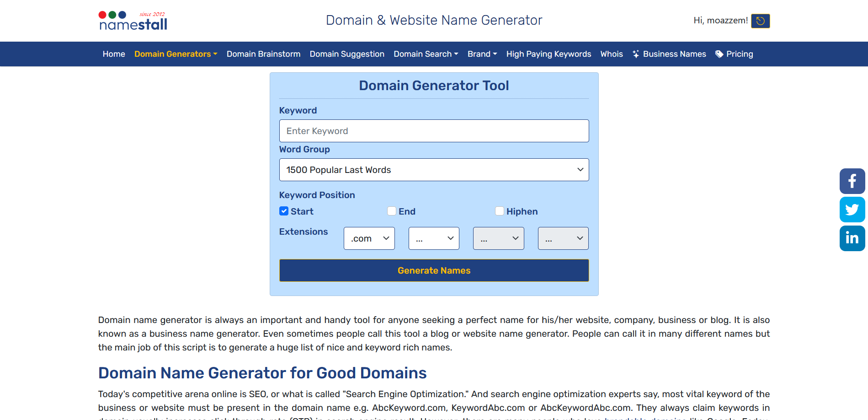Check the Hiphen option
Screen dimensions: 868x420
tap(499, 211)
